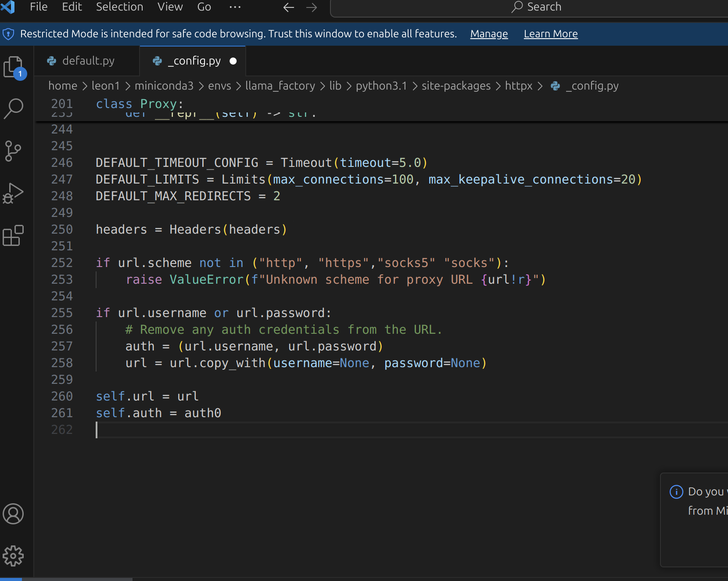This screenshot has width=728, height=581.
Task: Open the Search view in activity bar
Action: (x=14, y=108)
